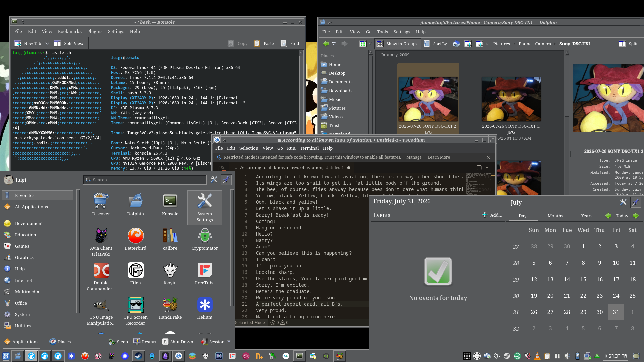Click the Steam icon in the taskbar
The image size is (644, 362).
point(138,356)
